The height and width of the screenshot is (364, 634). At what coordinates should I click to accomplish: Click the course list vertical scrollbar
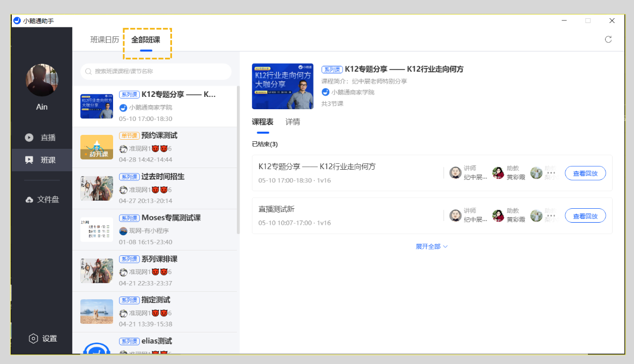(x=238, y=161)
